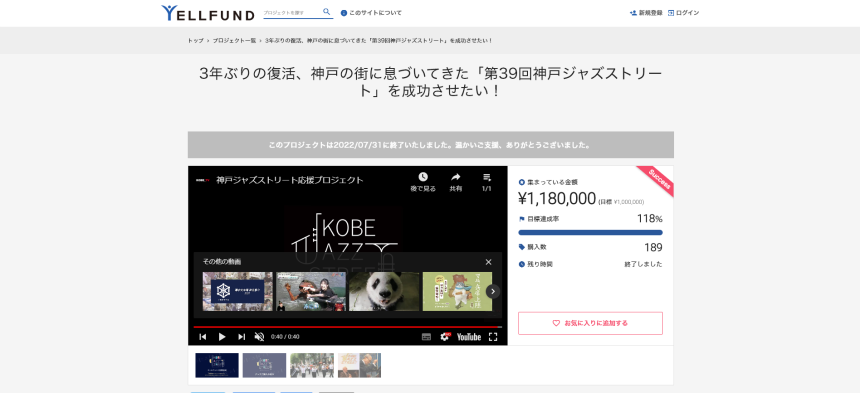Image resolution: width=860 pixels, height=393 pixels.
Task: Unmute the video sound
Action: click(259, 337)
